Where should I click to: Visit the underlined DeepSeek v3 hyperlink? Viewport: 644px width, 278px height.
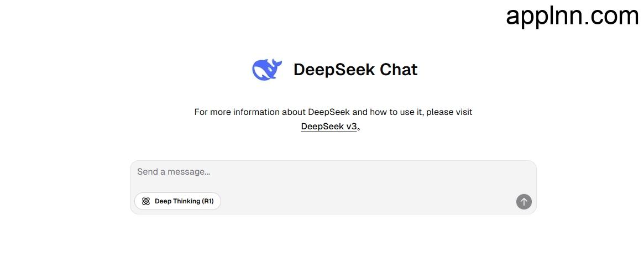point(329,127)
